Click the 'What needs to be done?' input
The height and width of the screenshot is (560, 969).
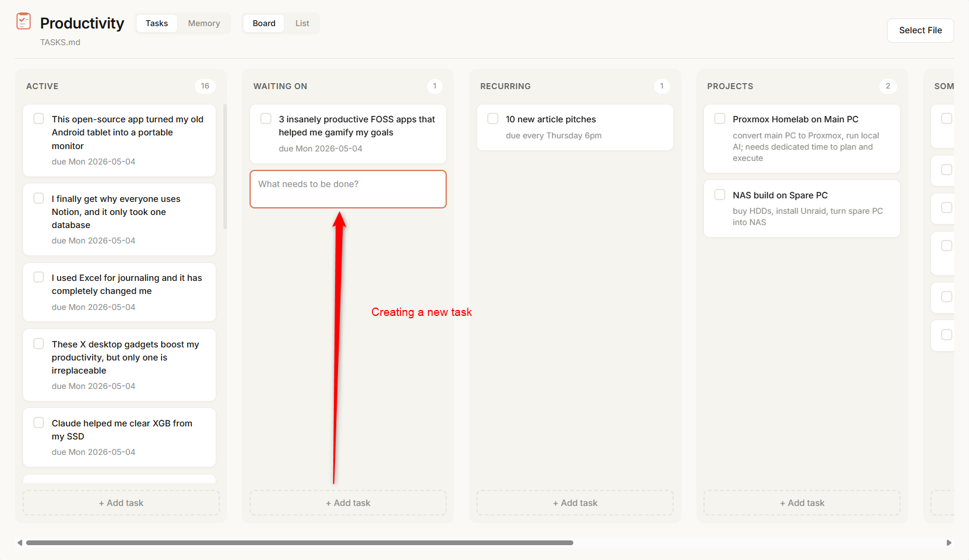348,189
